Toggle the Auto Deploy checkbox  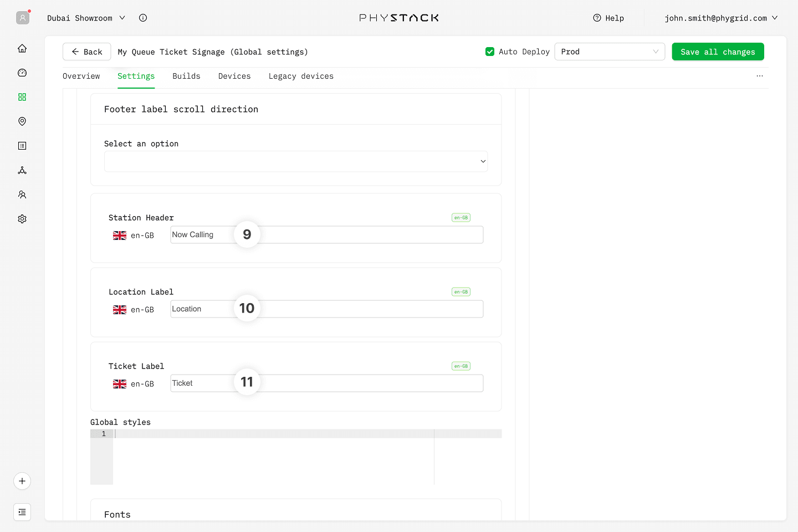[490, 52]
